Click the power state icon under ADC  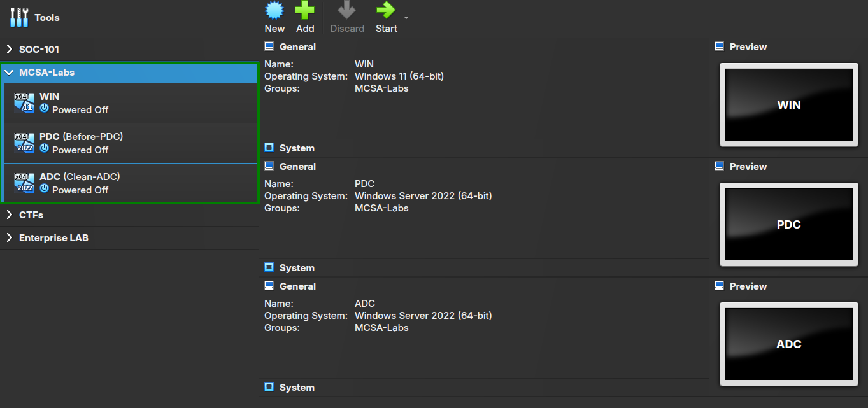click(44, 188)
